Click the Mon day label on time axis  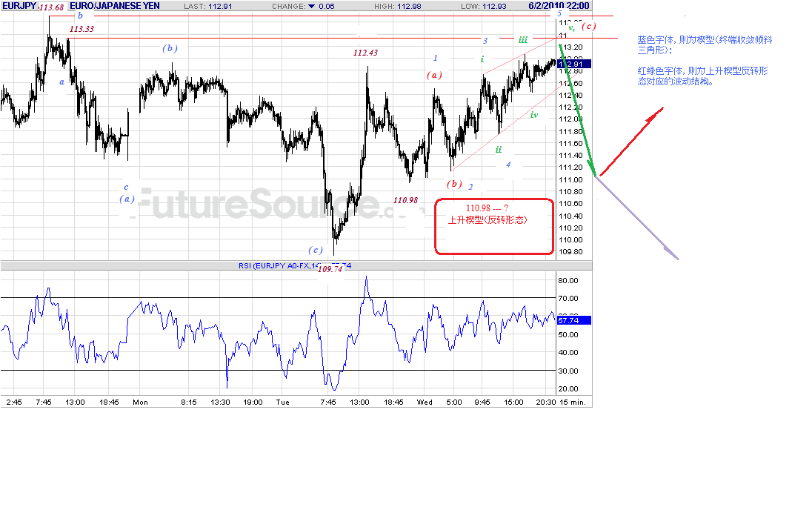pyautogui.click(x=140, y=402)
